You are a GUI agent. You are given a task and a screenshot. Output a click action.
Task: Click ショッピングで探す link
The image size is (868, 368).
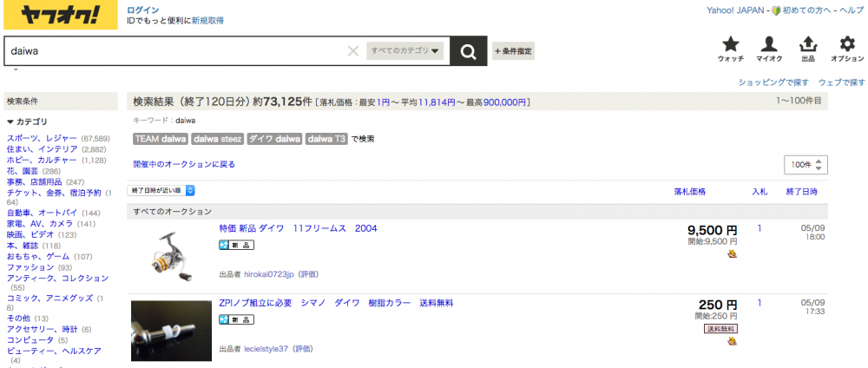pos(773,82)
